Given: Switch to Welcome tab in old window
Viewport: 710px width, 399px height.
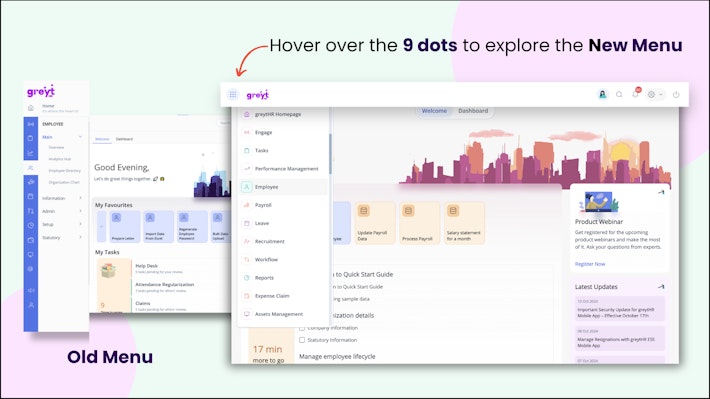Looking at the screenshot, I should pos(102,139).
